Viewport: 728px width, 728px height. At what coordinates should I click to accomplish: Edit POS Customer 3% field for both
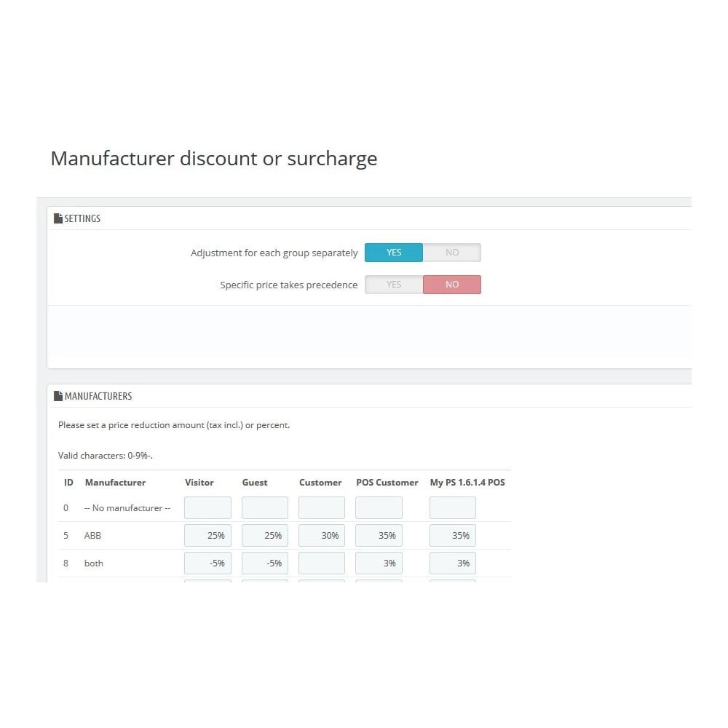pyautogui.click(x=379, y=563)
